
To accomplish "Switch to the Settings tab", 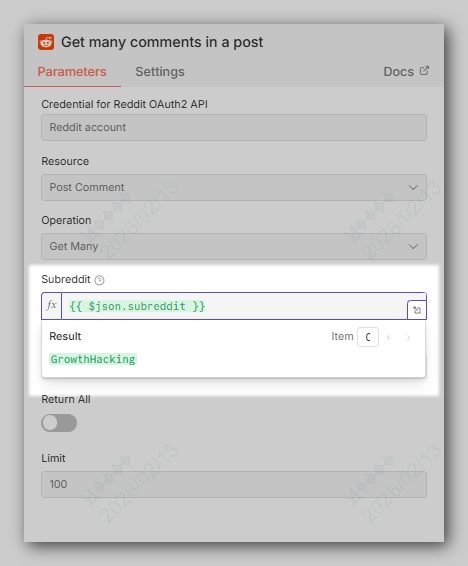I will click(160, 71).
